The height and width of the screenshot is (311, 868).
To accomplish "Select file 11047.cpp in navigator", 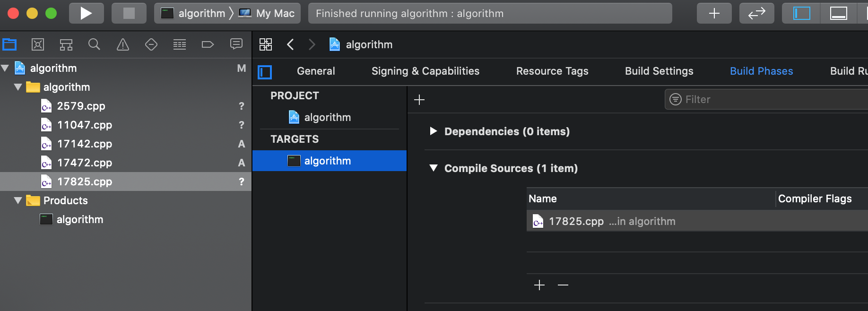I will pyautogui.click(x=126, y=125).
